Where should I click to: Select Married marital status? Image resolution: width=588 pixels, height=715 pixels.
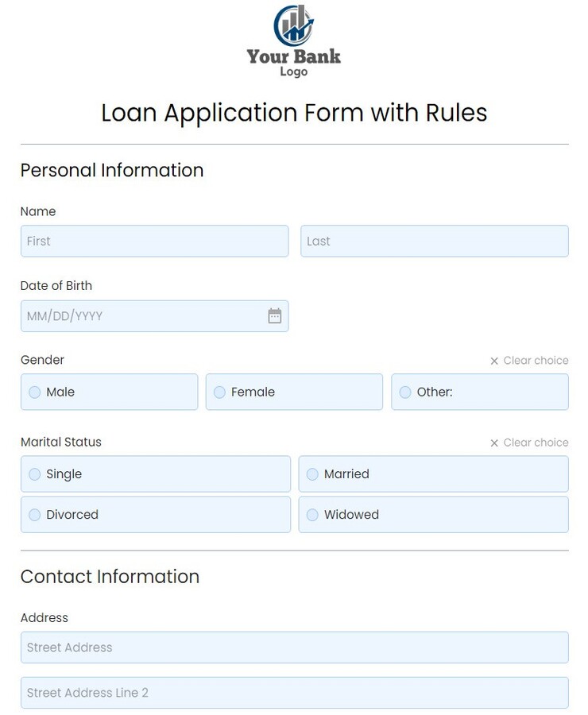311,474
